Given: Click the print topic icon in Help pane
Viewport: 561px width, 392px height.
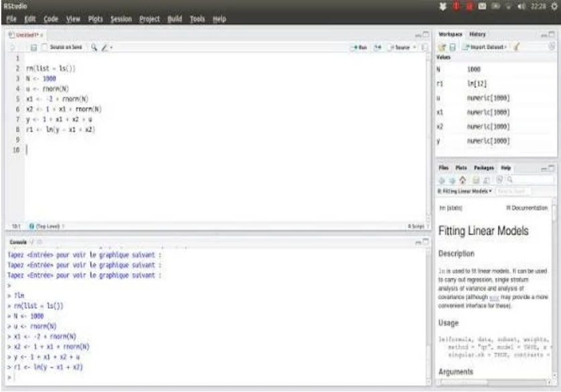Looking at the screenshot, I should pyautogui.click(x=476, y=180).
